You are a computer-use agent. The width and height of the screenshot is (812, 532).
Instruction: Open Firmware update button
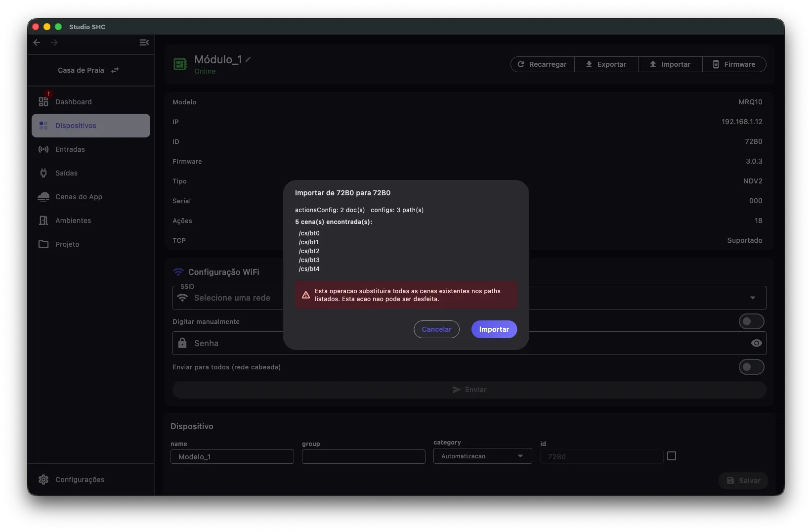click(x=734, y=64)
